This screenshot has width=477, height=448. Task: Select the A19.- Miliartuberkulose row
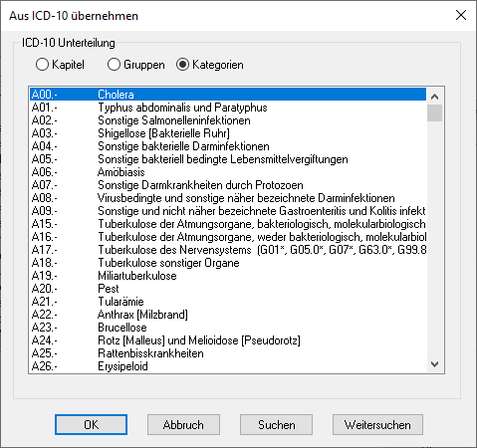coord(228,276)
